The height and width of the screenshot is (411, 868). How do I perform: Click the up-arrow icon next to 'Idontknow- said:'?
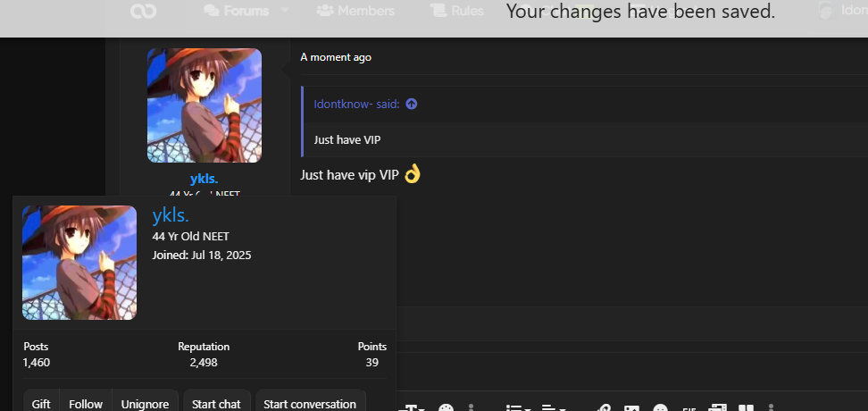[x=412, y=104]
